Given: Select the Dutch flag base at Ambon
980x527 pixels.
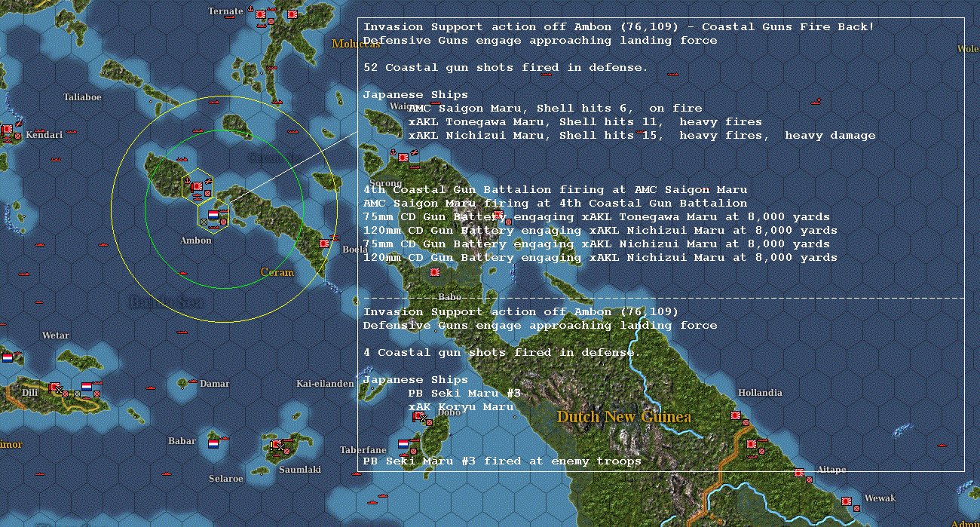Looking at the screenshot, I should pos(213,215).
